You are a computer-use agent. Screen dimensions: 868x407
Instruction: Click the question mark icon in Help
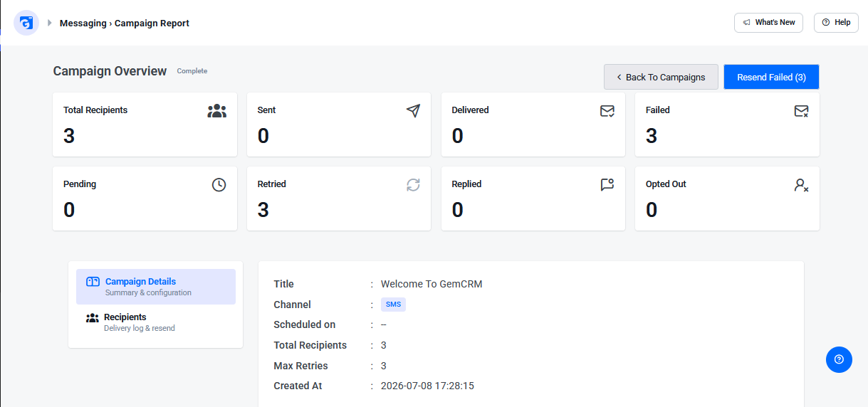pos(826,23)
